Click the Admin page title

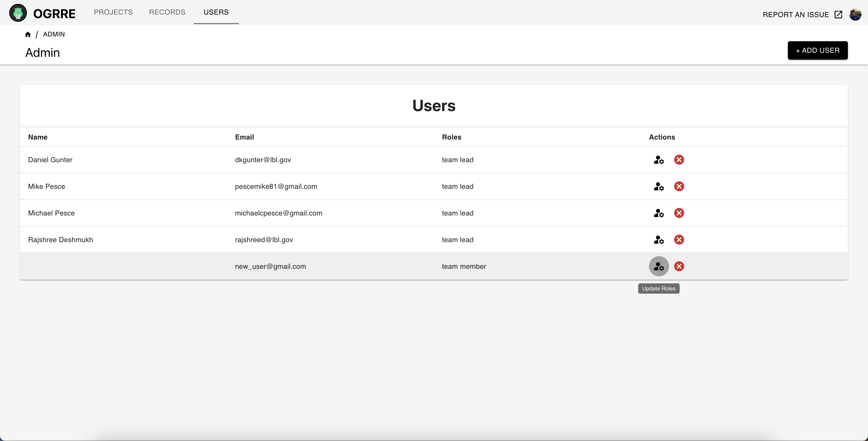click(42, 53)
